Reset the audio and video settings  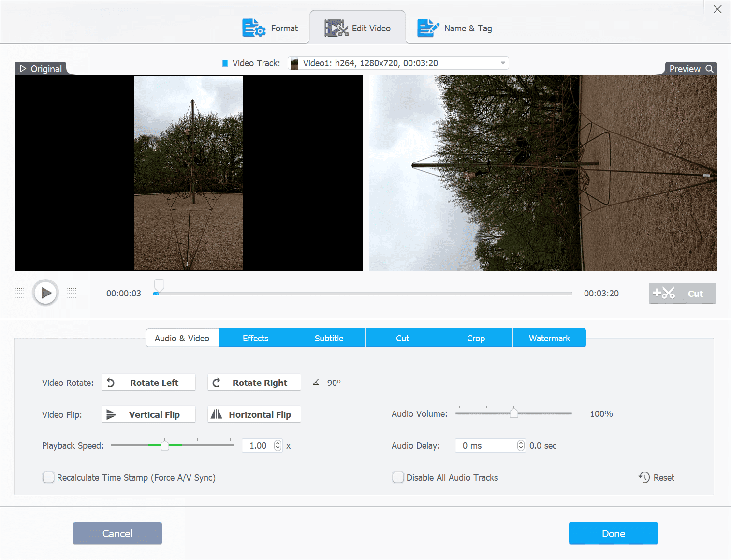point(656,477)
